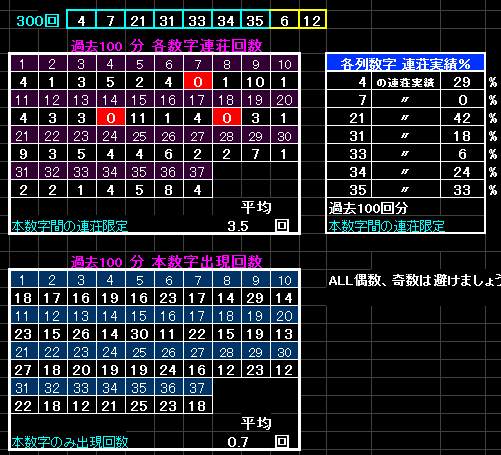Viewport: 501px width, 455px height.
Task: Click streak count 10 for number 9
Action: pyautogui.click(x=255, y=81)
